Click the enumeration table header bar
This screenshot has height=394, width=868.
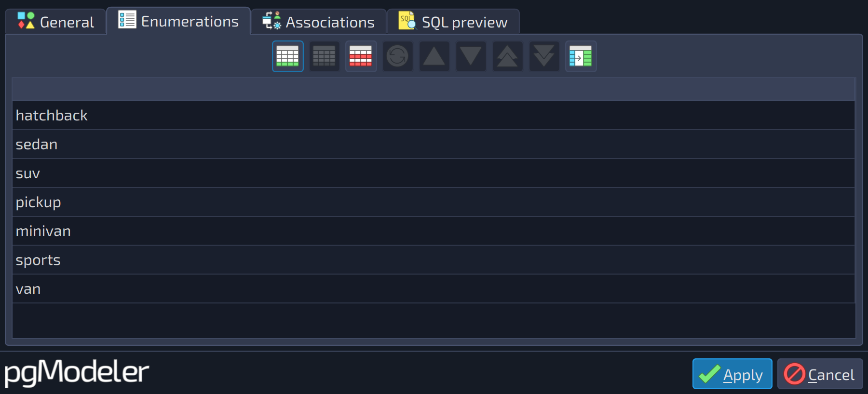[434, 89]
